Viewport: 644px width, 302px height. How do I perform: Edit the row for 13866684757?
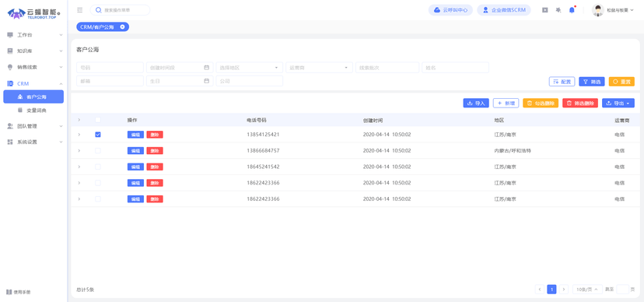(135, 151)
